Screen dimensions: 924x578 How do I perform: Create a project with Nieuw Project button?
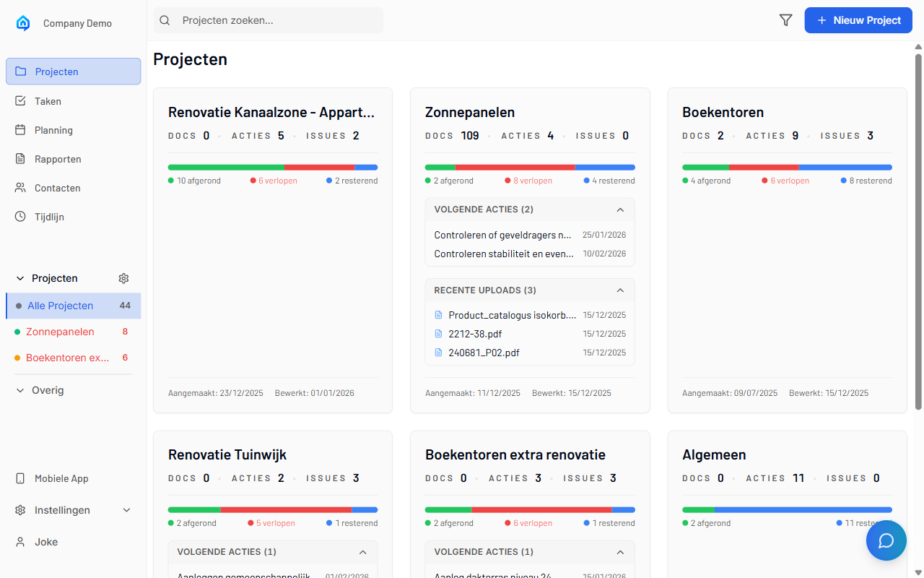(858, 20)
